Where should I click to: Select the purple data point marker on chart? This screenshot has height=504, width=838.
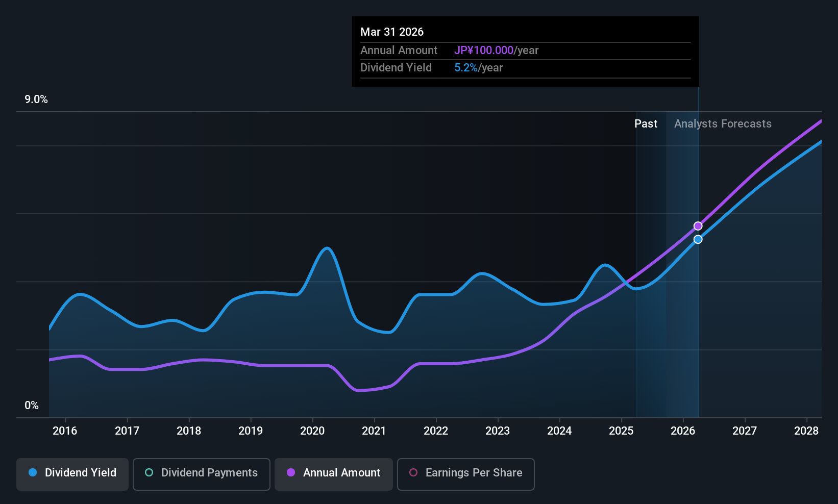pyautogui.click(x=698, y=226)
